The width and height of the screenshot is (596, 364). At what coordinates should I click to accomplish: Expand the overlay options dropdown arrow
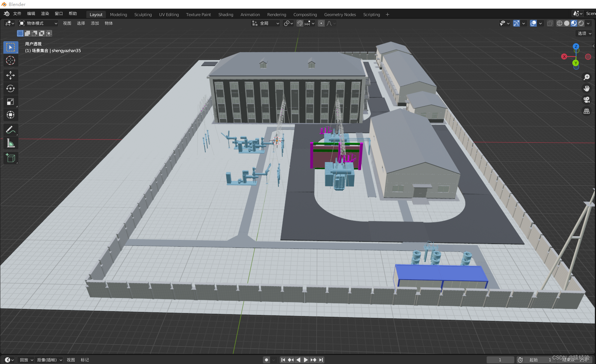tap(540, 23)
